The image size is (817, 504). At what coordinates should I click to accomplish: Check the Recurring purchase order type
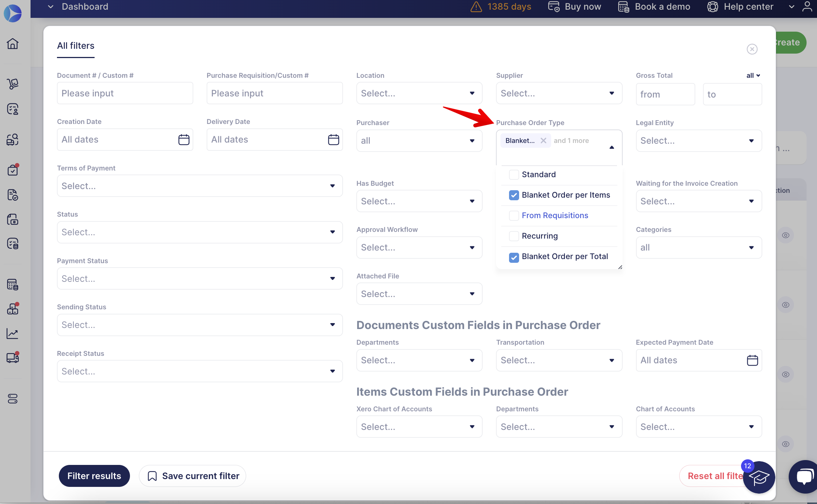(x=514, y=236)
